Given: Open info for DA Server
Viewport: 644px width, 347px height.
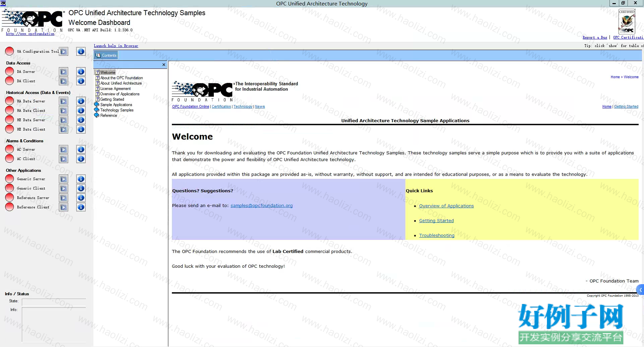Looking at the screenshot, I should (x=81, y=71).
